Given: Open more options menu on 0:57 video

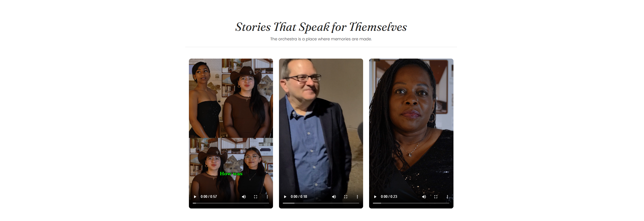Looking at the screenshot, I should point(267,197).
